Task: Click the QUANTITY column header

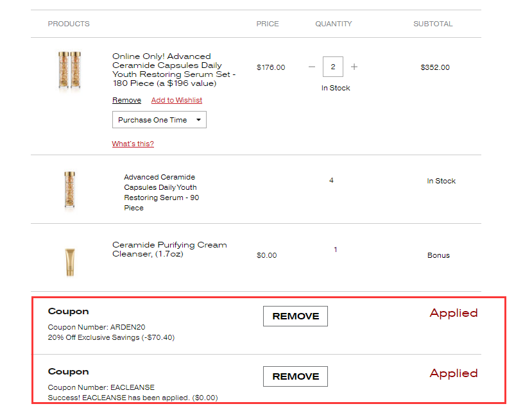Action: click(334, 24)
